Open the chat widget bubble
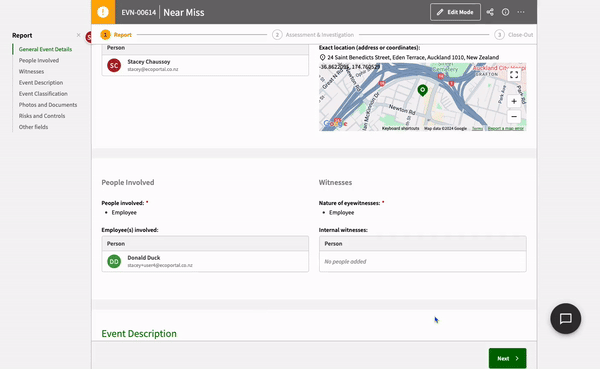600x369 pixels. pyautogui.click(x=566, y=318)
